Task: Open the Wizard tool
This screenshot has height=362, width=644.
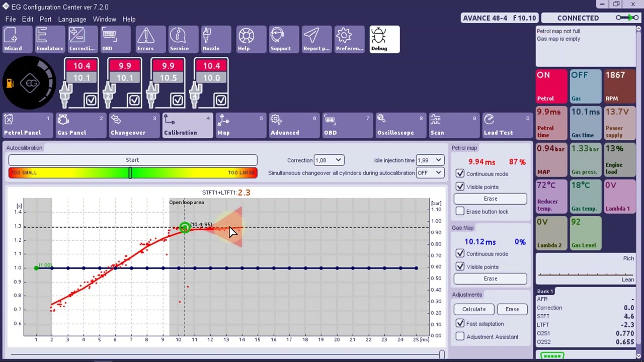Action: (17, 39)
